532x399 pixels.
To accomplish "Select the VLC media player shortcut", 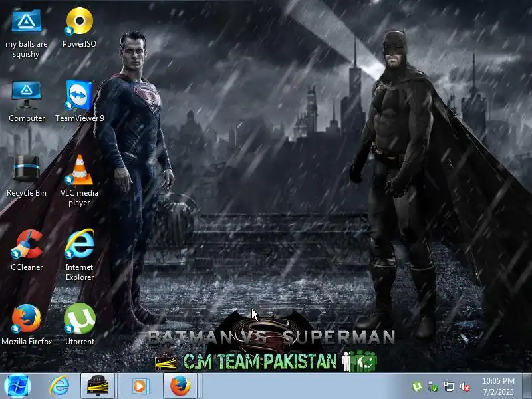I will (79, 170).
